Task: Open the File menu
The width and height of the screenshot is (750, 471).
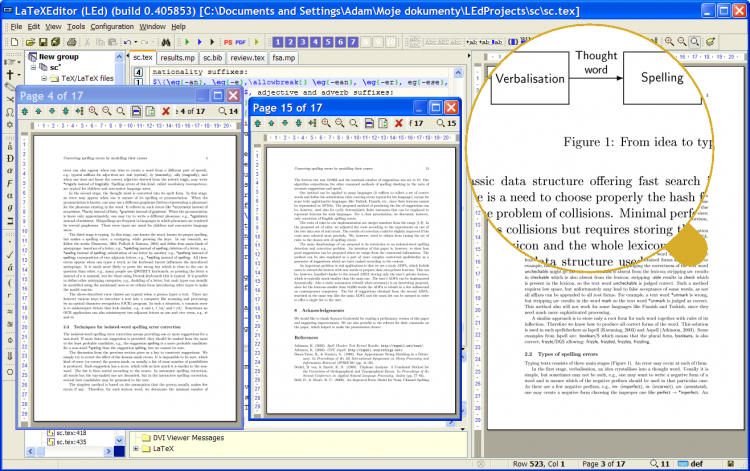Action: pos(16,27)
